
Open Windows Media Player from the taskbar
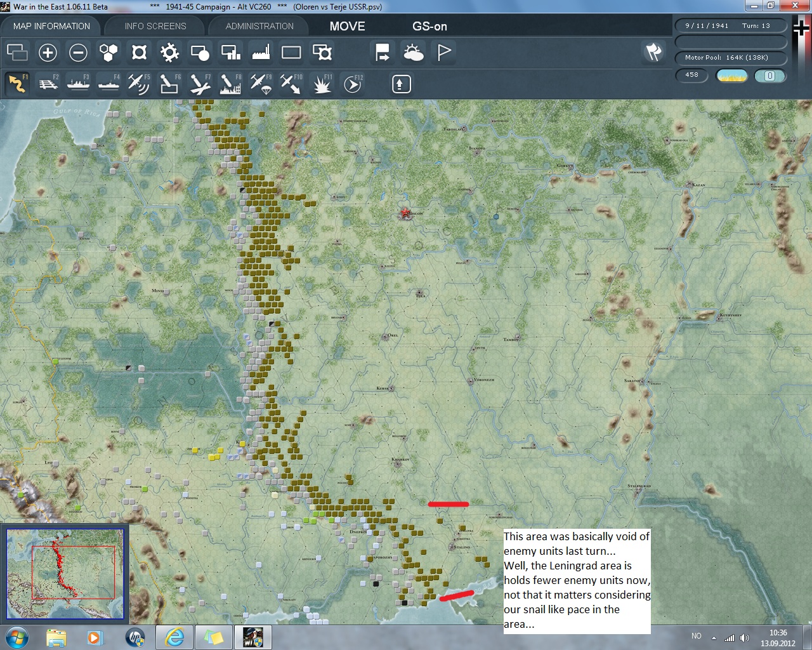[x=95, y=637]
